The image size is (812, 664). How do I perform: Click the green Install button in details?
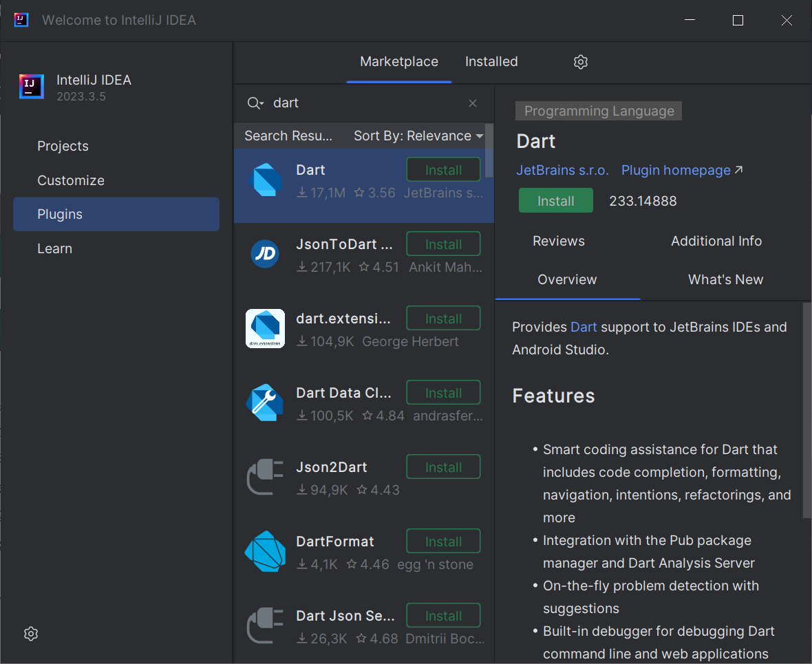[555, 200]
